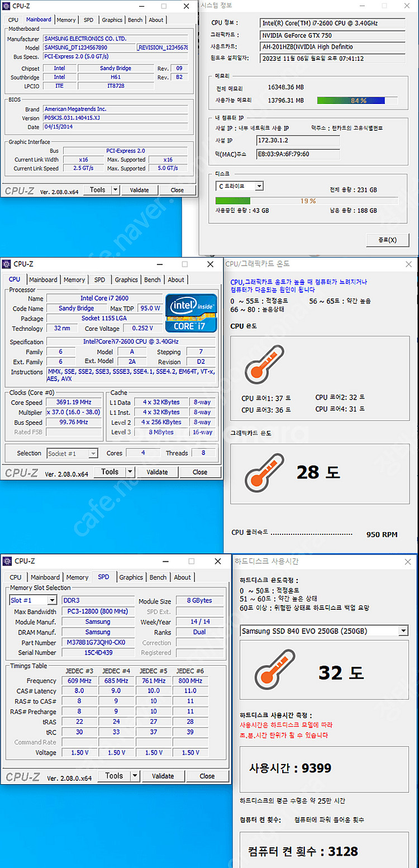Click the Multiplier value x 37.0 (16.0 - 38.0)
This screenshot has height=868, width=419.
(x=74, y=412)
